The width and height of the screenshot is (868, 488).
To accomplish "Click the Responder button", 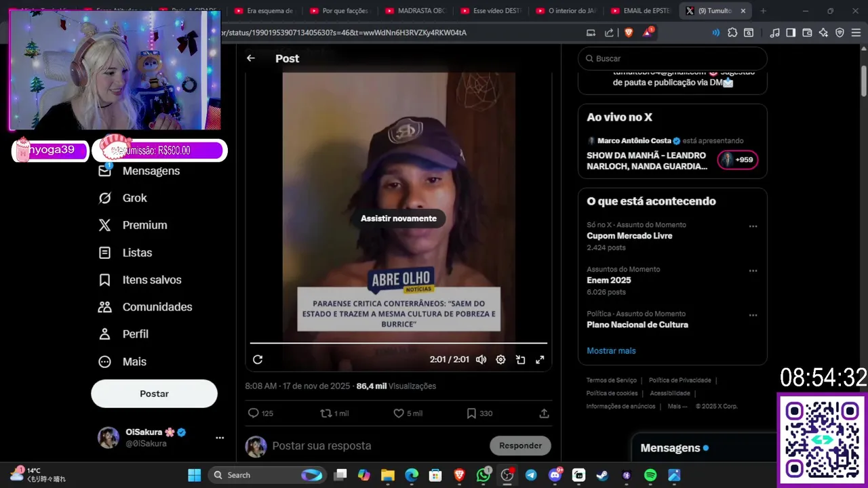I will (520, 445).
